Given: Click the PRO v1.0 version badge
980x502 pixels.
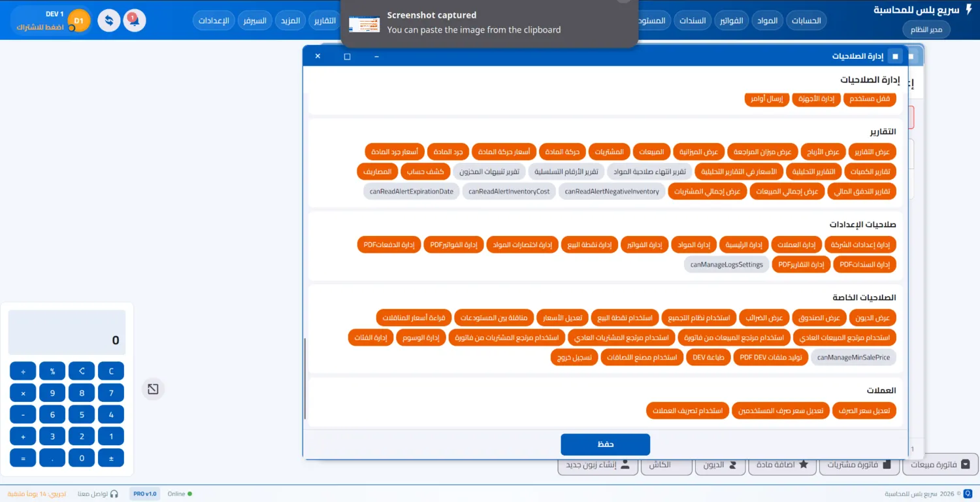Looking at the screenshot, I should (x=145, y=494).
